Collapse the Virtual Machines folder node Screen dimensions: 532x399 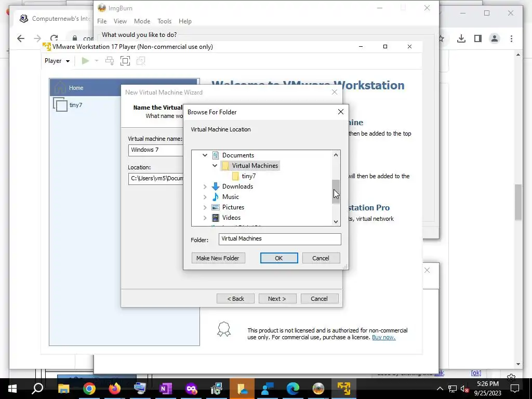click(x=215, y=166)
